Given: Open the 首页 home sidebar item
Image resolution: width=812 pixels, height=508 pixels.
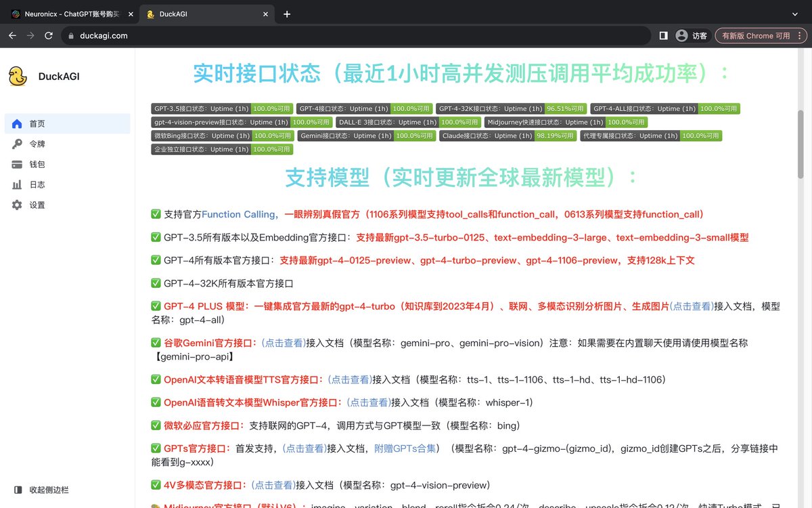Looking at the screenshot, I should [x=68, y=124].
